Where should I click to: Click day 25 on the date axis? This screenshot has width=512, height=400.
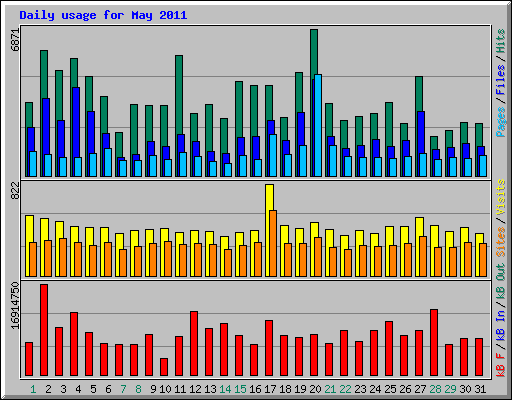coord(390,389)
